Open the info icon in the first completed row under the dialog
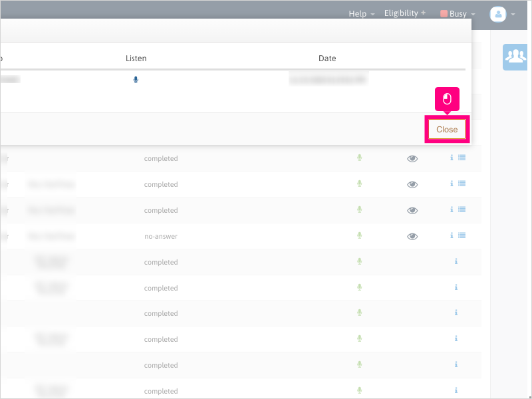 click(x=452, y=158)
